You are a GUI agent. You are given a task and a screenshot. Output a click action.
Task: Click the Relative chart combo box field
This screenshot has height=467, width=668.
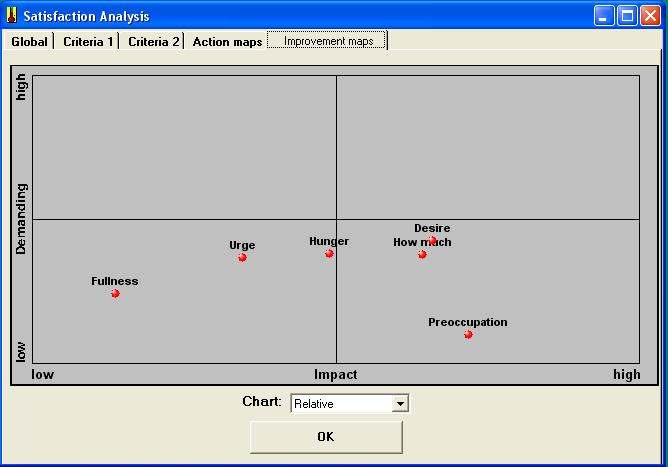[349, 404]
